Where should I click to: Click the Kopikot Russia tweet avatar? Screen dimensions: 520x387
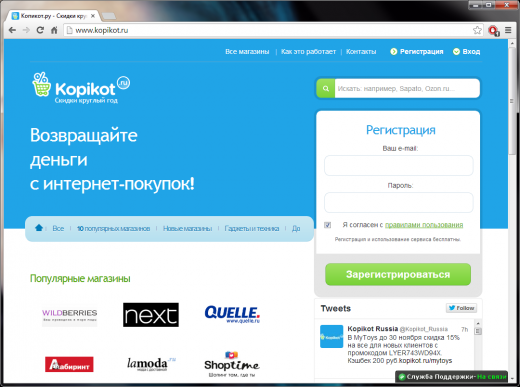click(x=331, y=336)
